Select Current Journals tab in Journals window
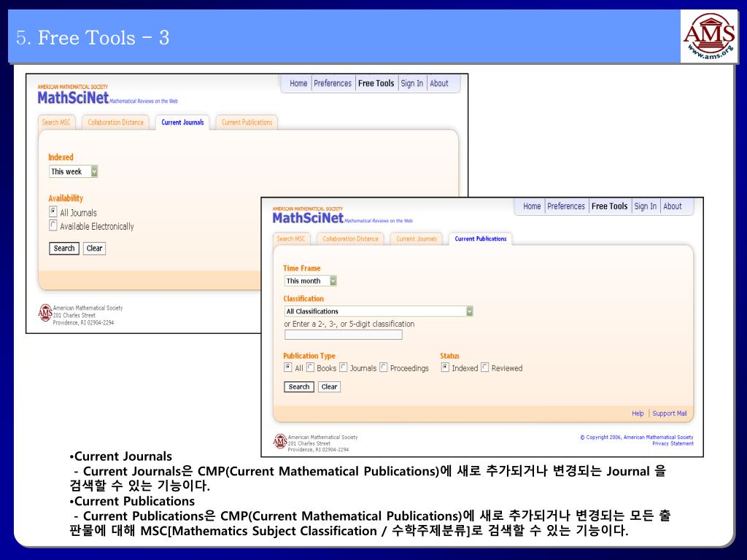The width and height of the screenshot is (747, 560). click(x=182, y=122)
